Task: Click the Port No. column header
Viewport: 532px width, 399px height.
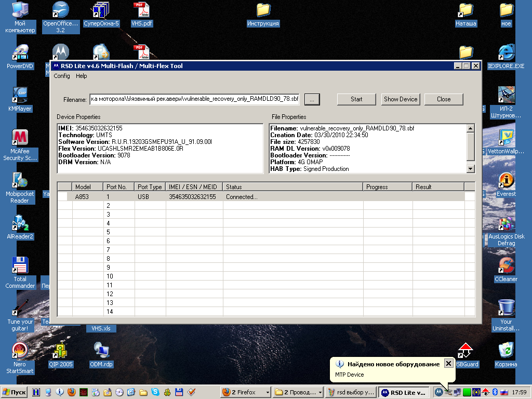Action: pos(118,187)
